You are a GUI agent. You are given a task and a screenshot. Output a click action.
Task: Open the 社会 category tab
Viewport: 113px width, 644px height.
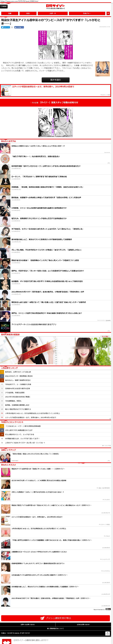point(28,13)
